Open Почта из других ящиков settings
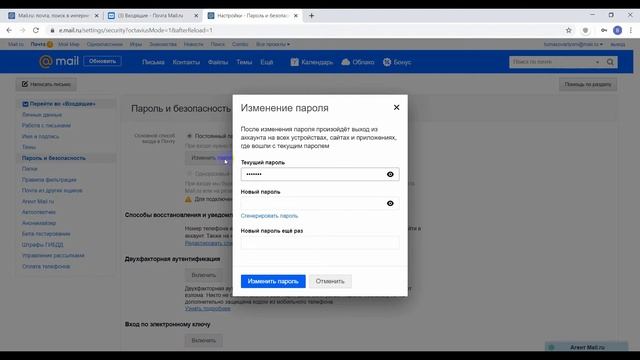Image resolution: width=640 pixels, height=360 pixels. (x=52, y=190)
